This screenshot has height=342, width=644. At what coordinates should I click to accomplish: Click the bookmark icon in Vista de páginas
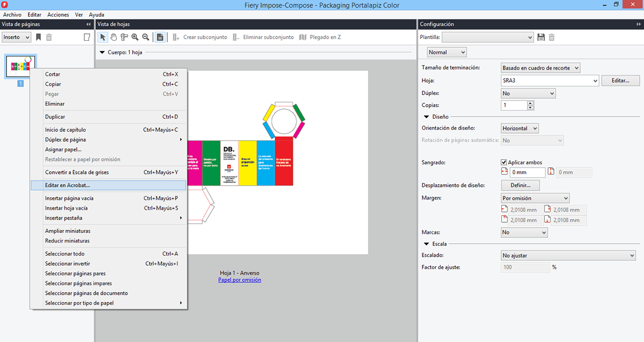(x=38, y=37)
